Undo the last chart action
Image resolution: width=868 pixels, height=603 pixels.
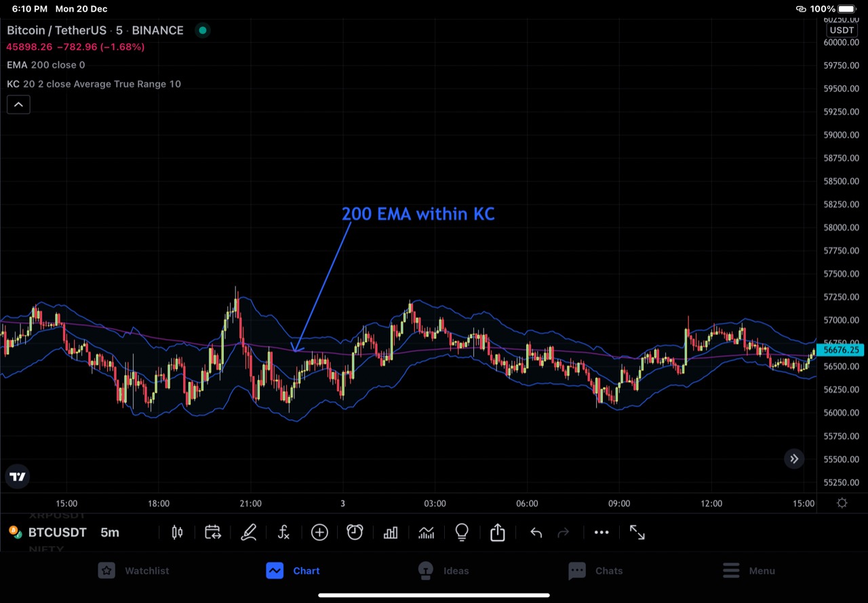pos(536,532)
